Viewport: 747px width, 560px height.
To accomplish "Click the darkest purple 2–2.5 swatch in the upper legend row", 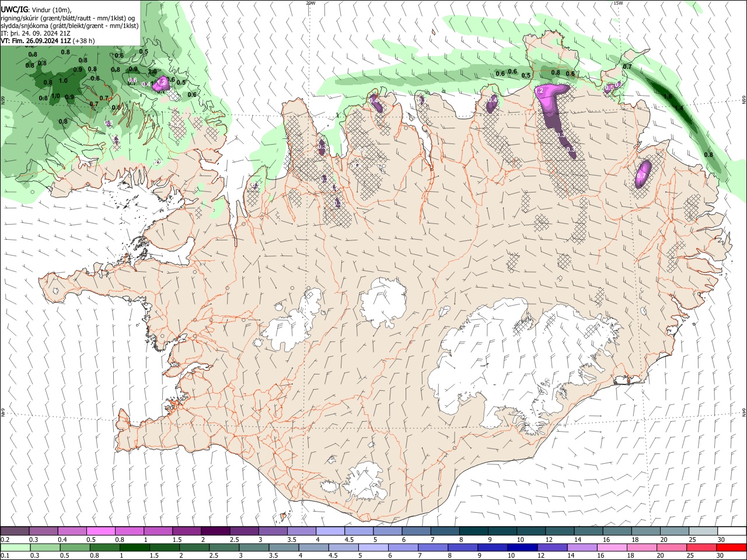I will tap(215, 531).
